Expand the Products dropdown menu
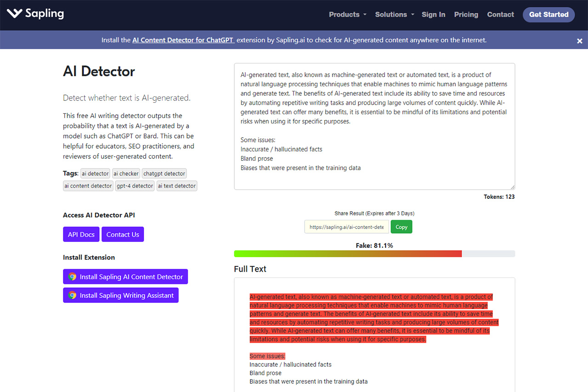Image resolution: width=588 pixels, height=392 pixels. [x=347, y=15]
